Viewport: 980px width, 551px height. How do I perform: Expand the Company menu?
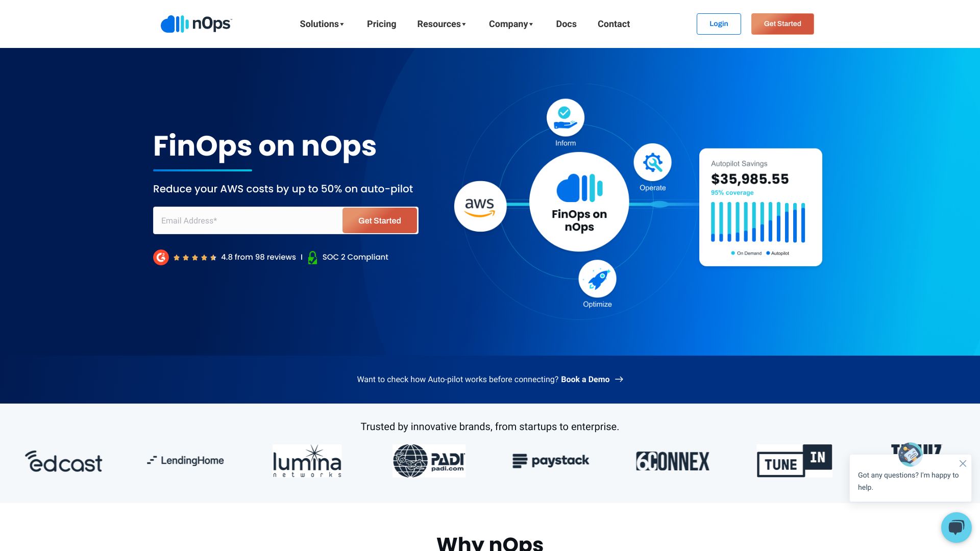pos(510,23)
